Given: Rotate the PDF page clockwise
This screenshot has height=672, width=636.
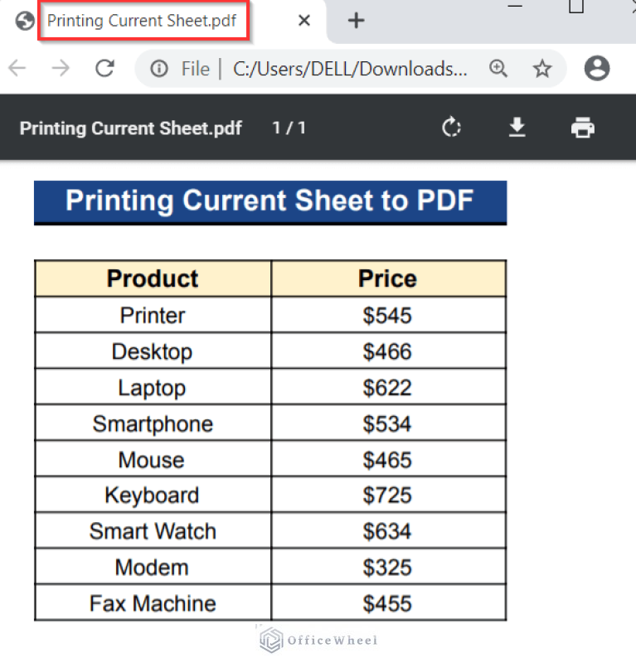Looking at the screenshot, I should (451, 128).
